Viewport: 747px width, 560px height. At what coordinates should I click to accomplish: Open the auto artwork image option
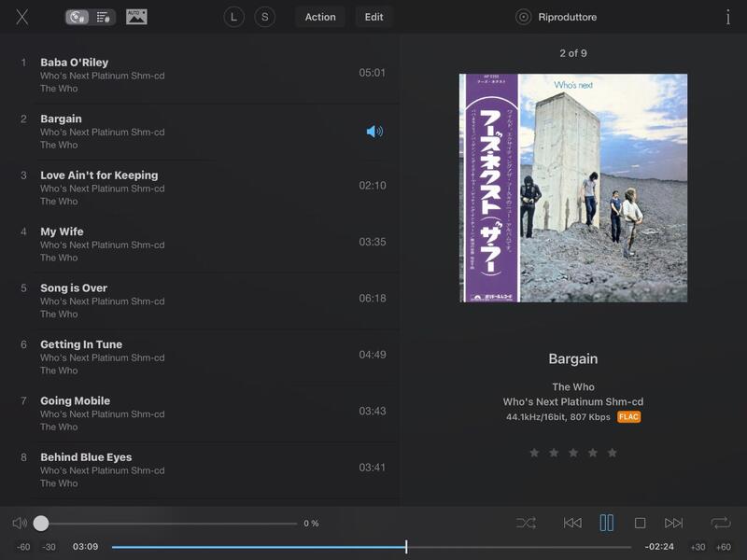click(136, 17)
